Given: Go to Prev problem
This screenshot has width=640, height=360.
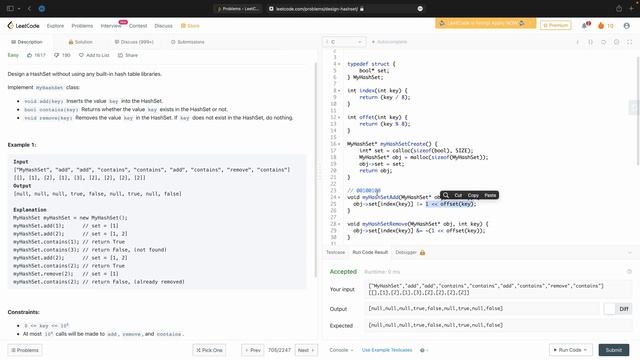Looking at the screenshot, I should pyautogui.click(x=253, y=350).
